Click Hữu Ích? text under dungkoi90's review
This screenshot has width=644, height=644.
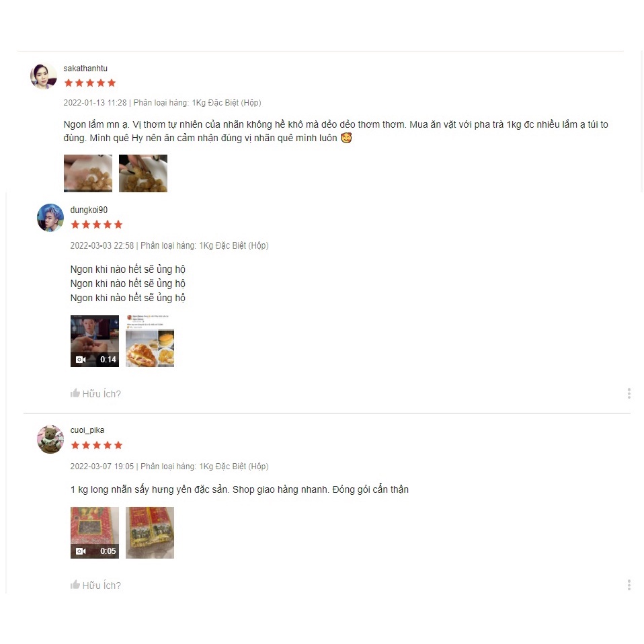point(102,393)
